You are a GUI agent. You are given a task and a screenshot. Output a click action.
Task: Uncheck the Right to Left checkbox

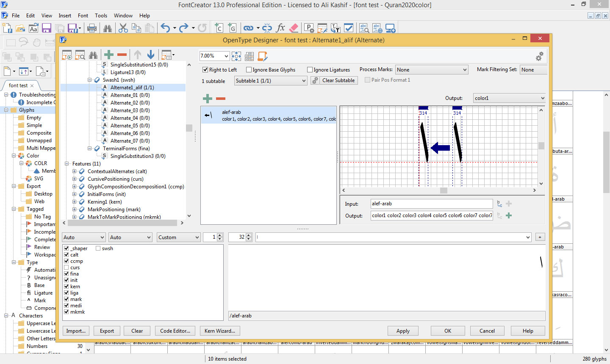tap(205, 70)
